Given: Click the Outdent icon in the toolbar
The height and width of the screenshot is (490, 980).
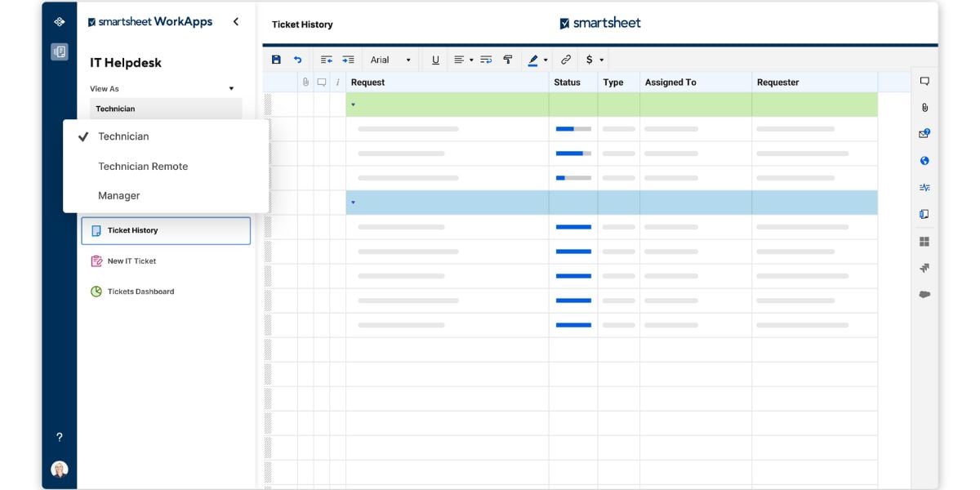Looking at the screenshot, I should point(327,60).
